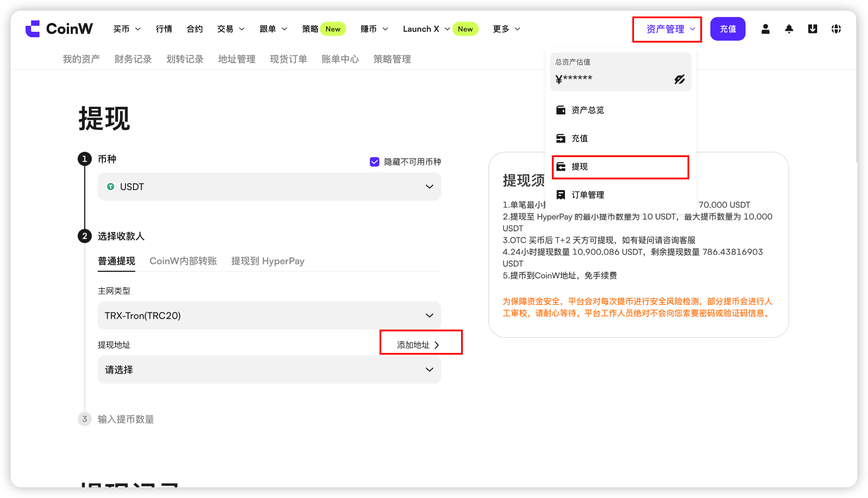
Task: Click the deposit icon beside 充值 in dropdown
Action: point(561,138)
